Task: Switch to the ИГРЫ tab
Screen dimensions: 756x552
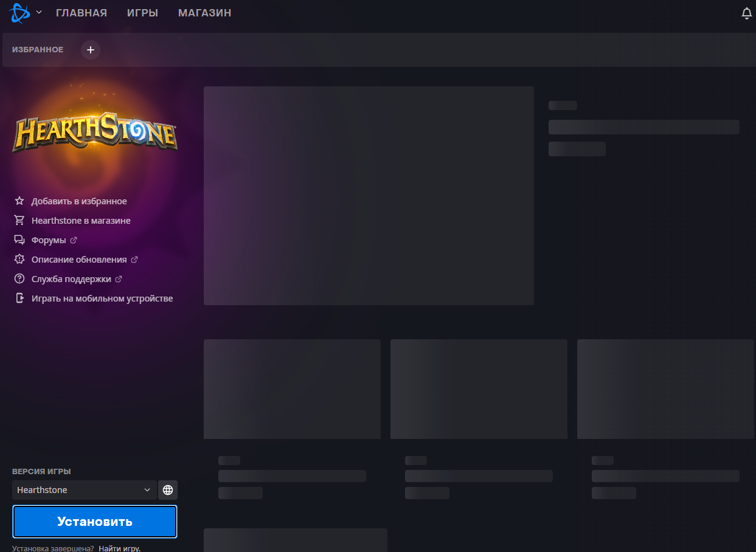Action: [x=143, y=13]
